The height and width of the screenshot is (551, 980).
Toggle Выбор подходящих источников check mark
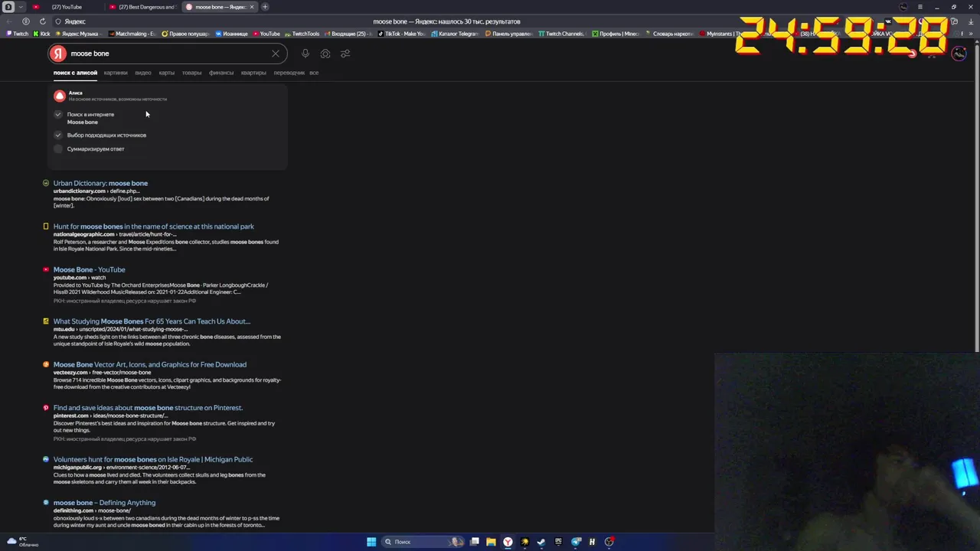[58, 135]
